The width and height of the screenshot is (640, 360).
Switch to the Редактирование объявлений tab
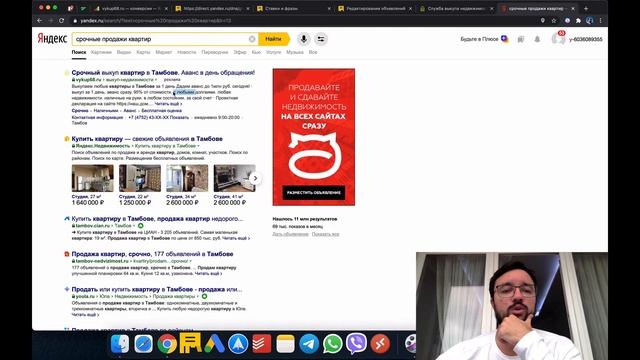pos(375,8)
